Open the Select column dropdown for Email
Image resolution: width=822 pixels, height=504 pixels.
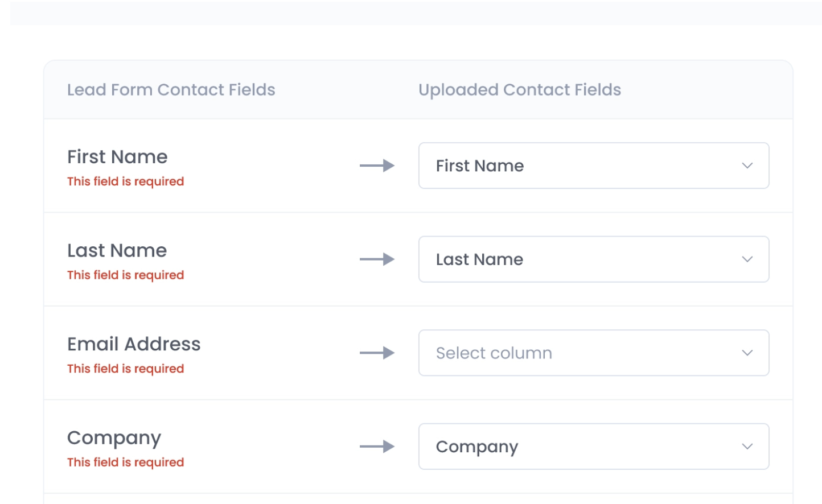(594, 353)
